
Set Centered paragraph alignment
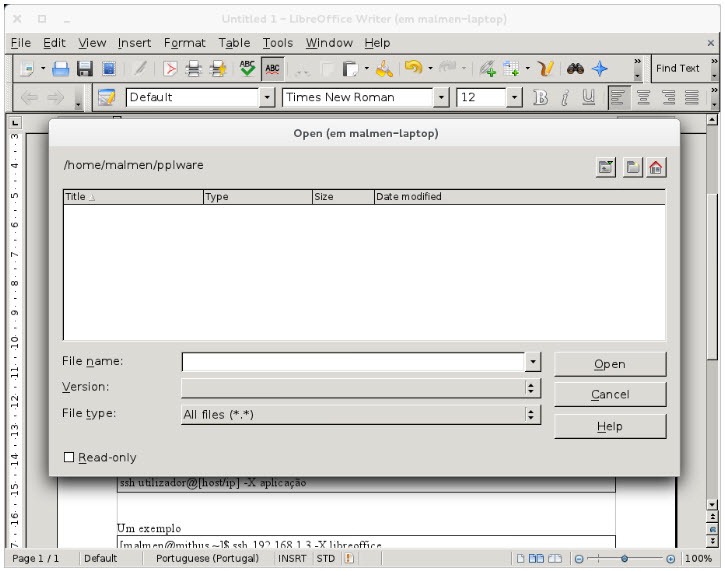[644, 98]
